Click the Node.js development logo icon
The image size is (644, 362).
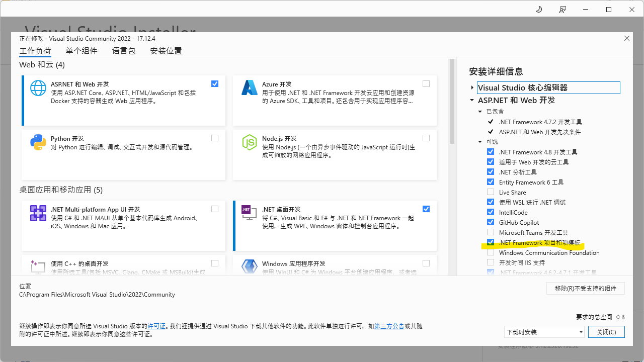point(250,142)
